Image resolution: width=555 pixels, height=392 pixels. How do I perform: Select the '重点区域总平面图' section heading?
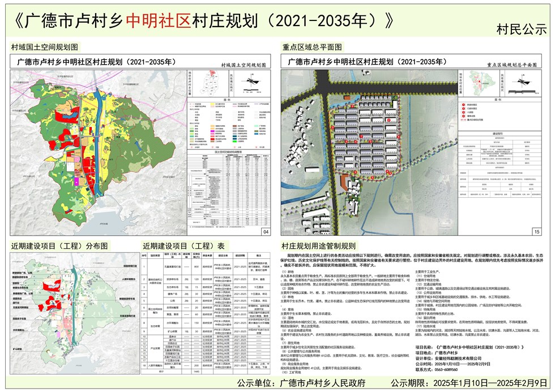[x=312, y=47]
